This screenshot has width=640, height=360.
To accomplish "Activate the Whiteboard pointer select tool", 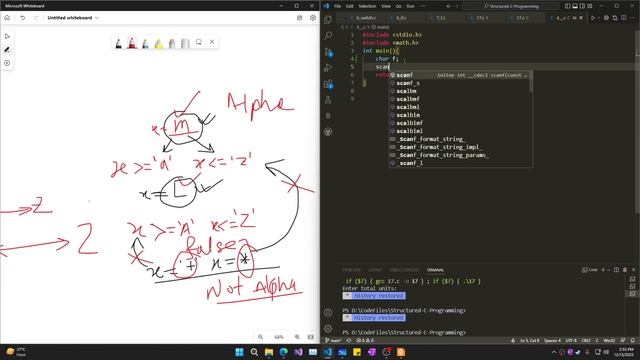I will (x=7, y=36).
